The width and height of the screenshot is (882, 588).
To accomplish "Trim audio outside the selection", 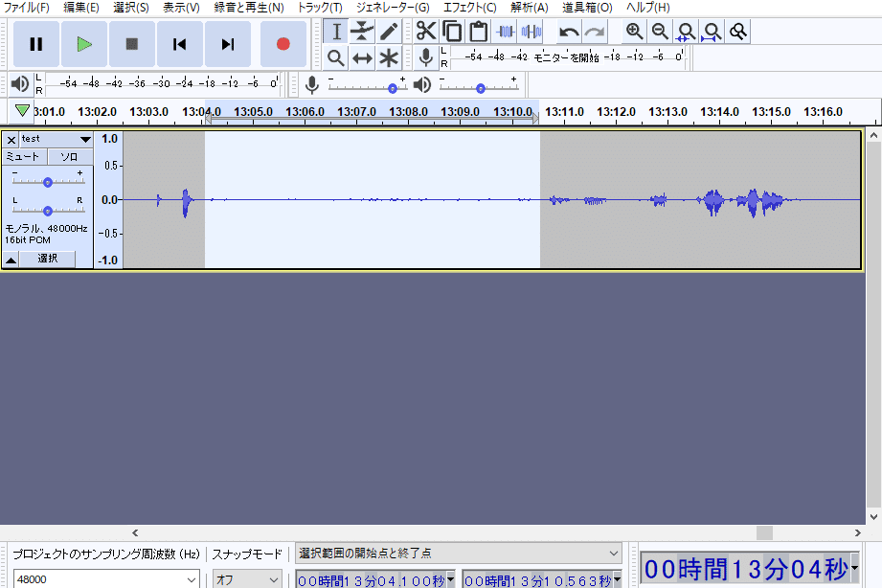I will pos(505,32).
